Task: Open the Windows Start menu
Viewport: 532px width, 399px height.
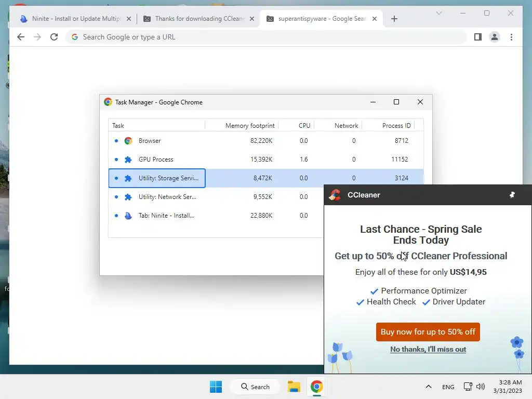Action: (x=216, y=387)
